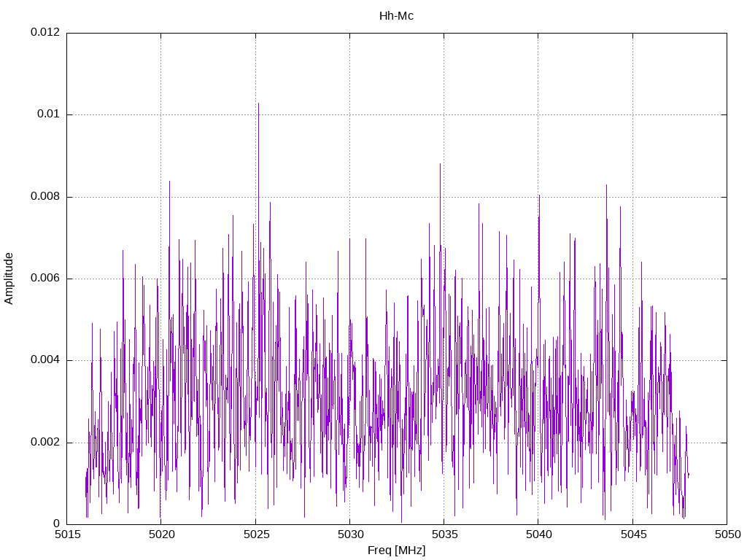Image resolution: width=747 pixels, height=560 pixels.
Task: Click y-axis tick label 0.006
Action: pos(45,279)
